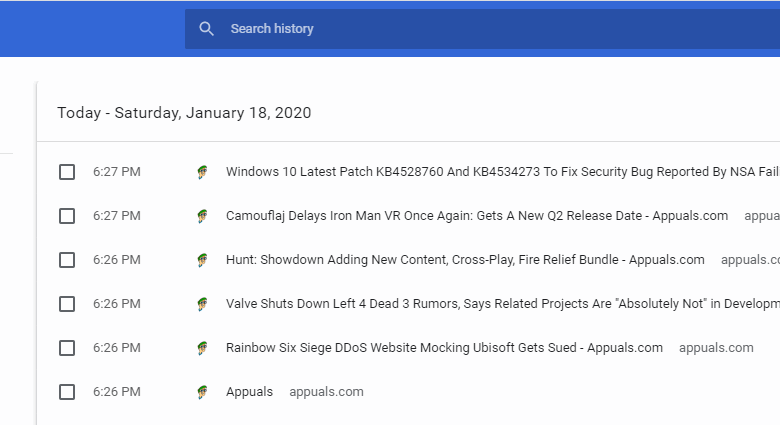Click favicon next to Camouflaj Iron Man VR entry
The height and width of the screenshot is (425, 780).
[x=202, y=216]
